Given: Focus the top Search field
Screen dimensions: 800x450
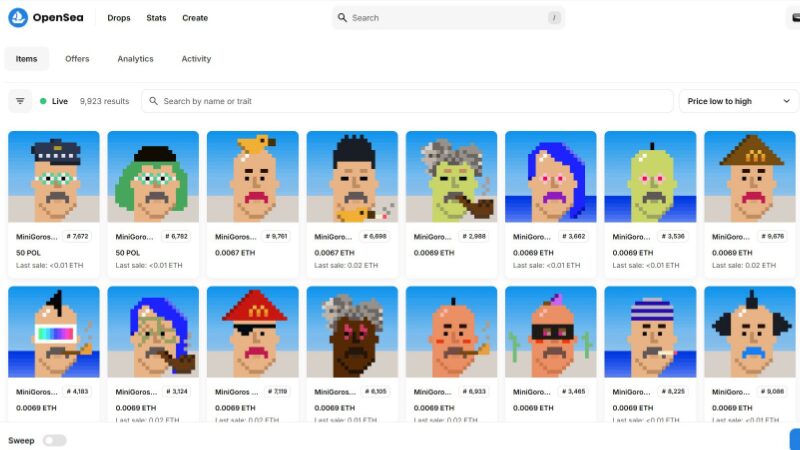Looking at the screenshot, I should [x=448, y=18].
